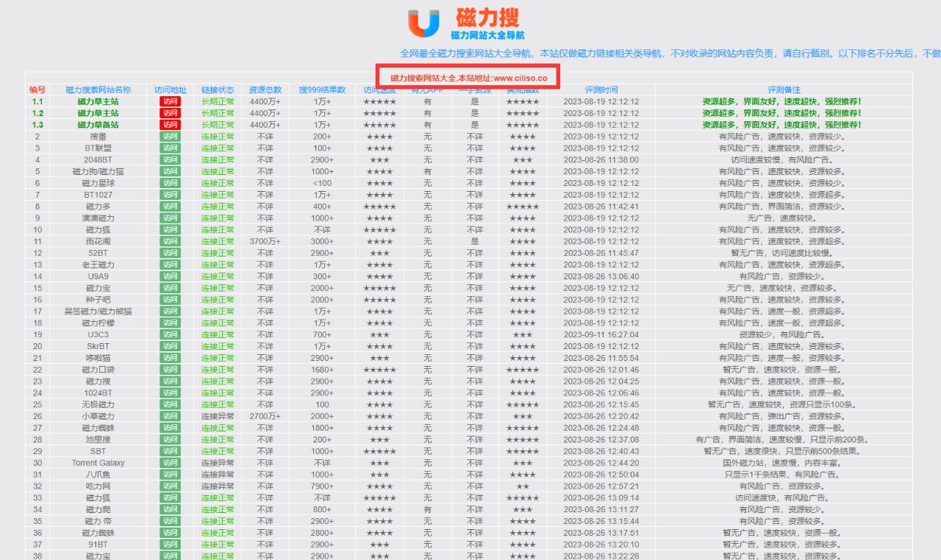The image size is (941, 560).
Task: Click the 评测时间 column header
Action: [600, 89]
